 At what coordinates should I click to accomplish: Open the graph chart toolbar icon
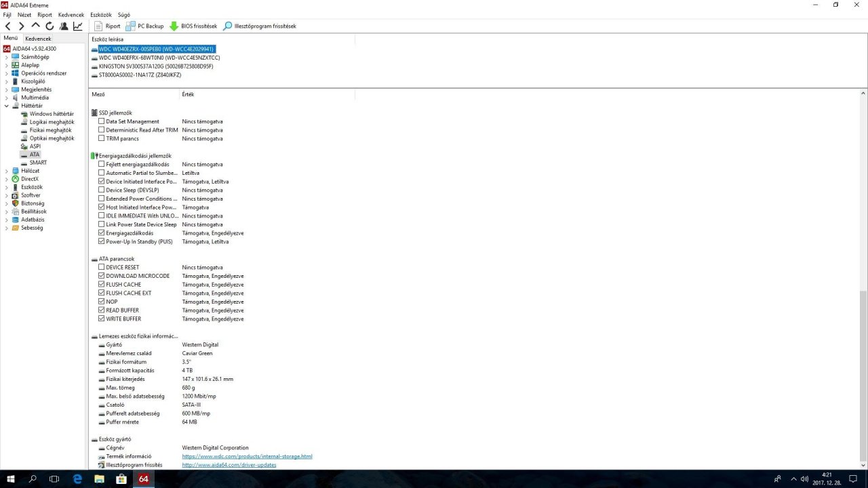(77, 26)
